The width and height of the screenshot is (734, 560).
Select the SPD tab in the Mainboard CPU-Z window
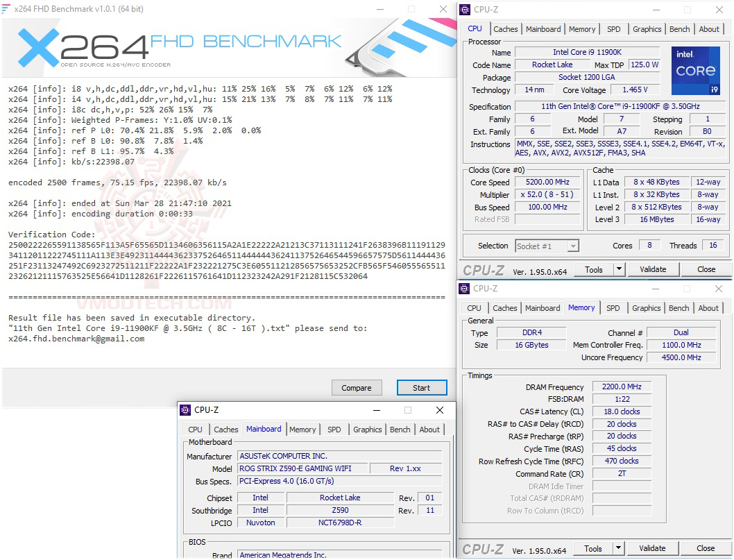click(334, 430)
